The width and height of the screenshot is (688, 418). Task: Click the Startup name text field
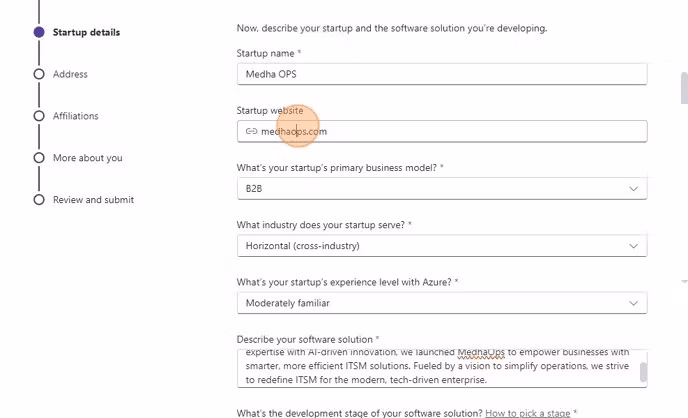(441, 74)
